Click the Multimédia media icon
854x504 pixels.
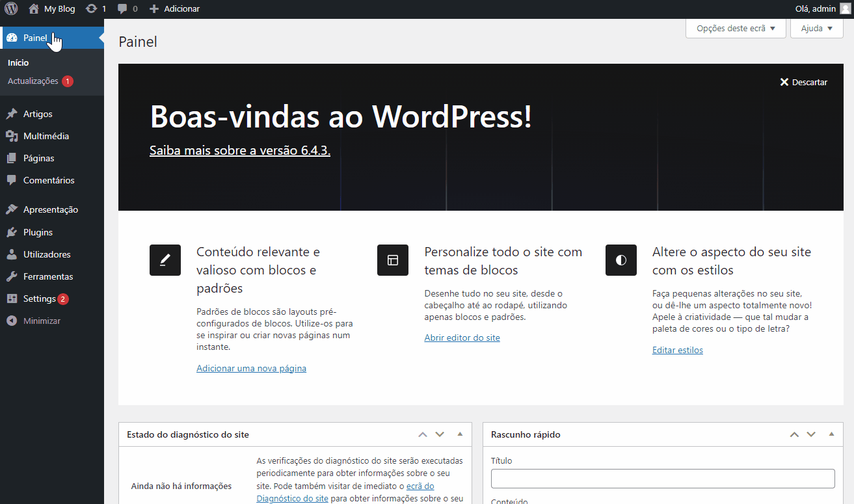[12, 136]
